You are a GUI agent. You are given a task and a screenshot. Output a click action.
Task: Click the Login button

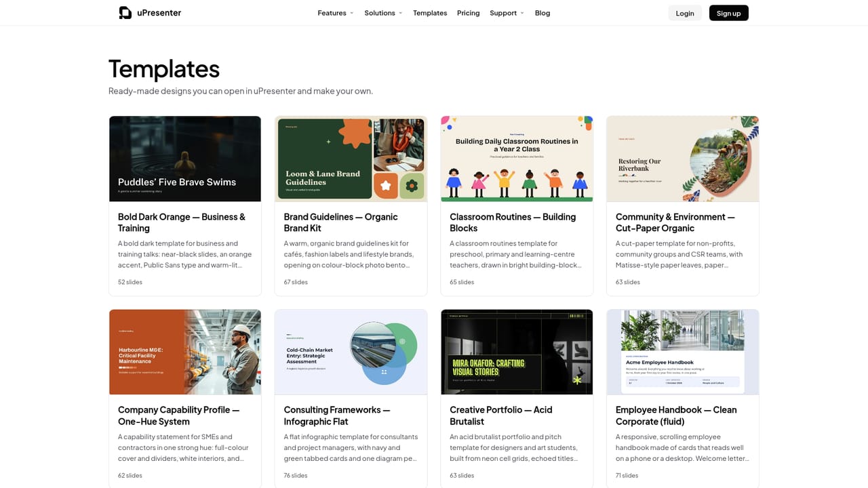[x=685, y=13]
